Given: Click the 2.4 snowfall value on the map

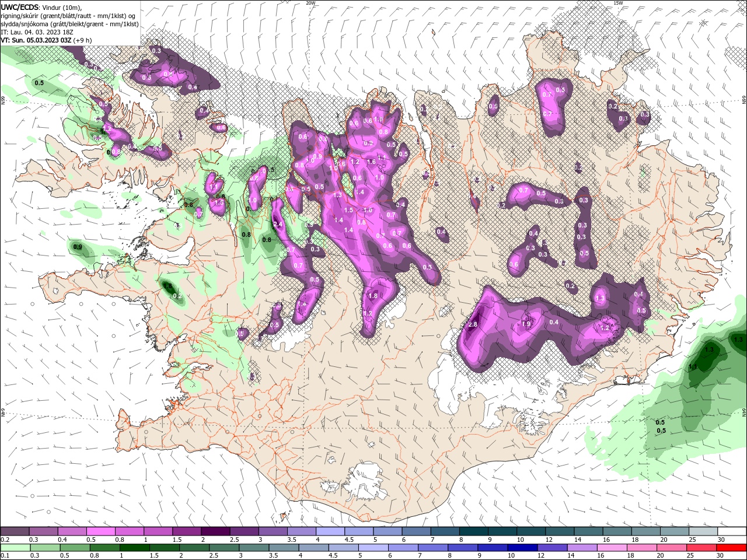Looking at the screenshot, I should pyautogui.click(x=278, y=225).
